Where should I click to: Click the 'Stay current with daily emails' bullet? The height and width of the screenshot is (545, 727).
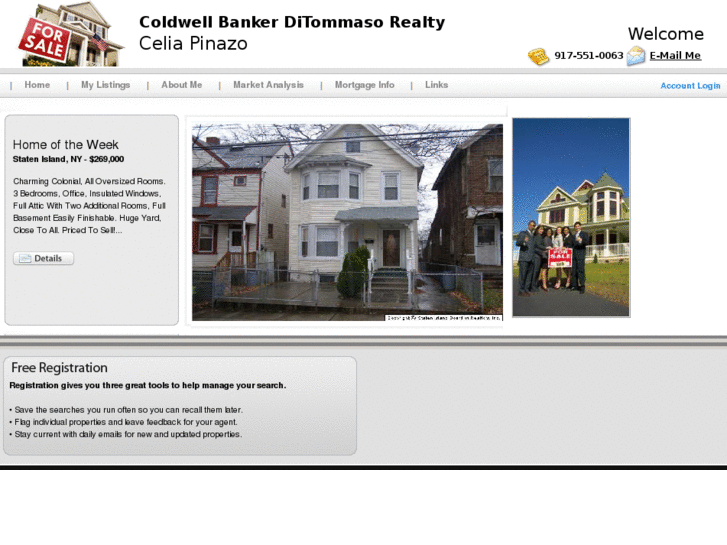[x=125, y=435]
